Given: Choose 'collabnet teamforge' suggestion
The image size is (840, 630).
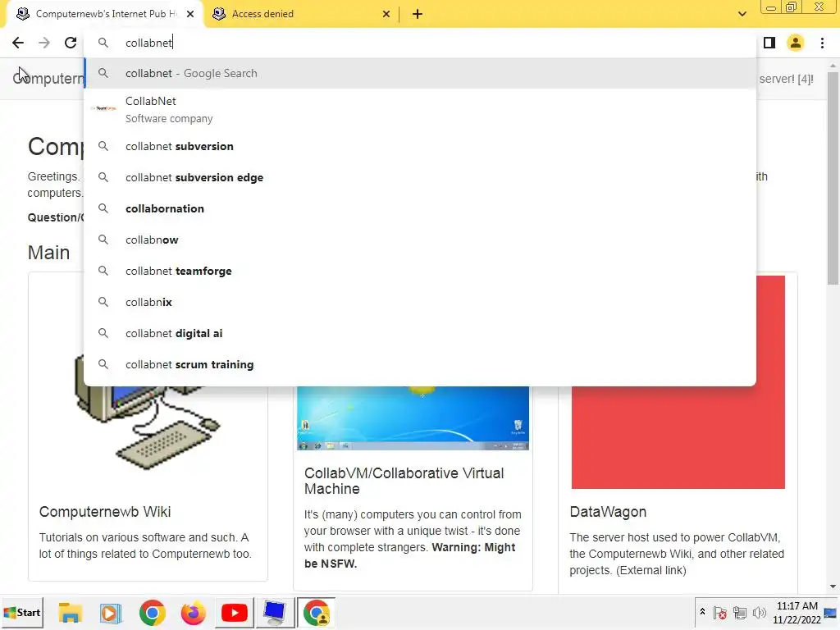Looking at the screenshot, I should click(x=420, y=271).
